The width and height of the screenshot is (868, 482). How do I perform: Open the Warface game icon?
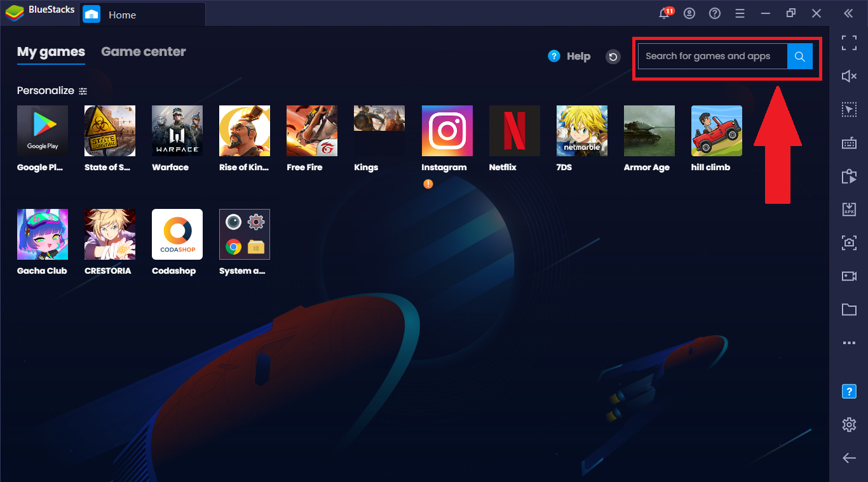[177, 131]
